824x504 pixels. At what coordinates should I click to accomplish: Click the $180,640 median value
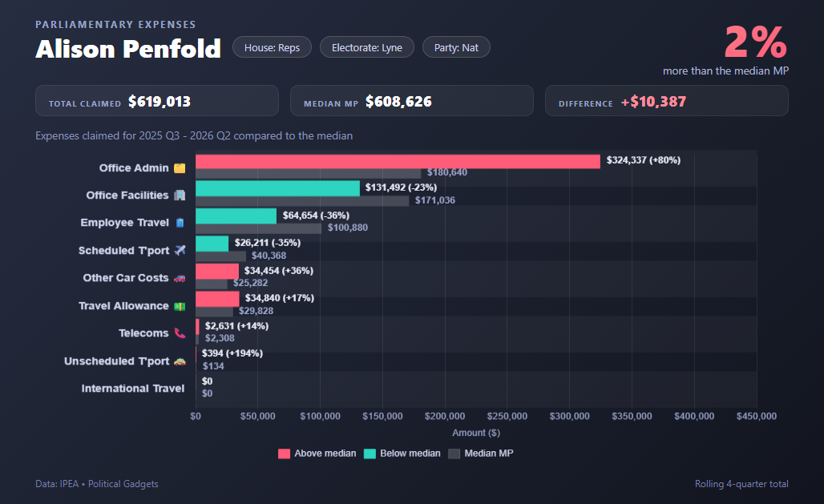[447, 172]
